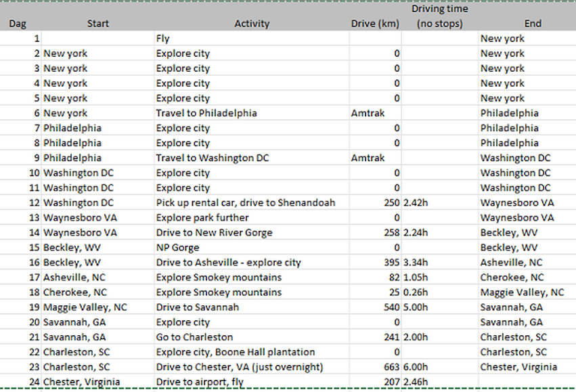Screen dimensions: 576x392
Task: Click 'Washington DC' end cell on day 9
Action: click(x=527, y=158)
